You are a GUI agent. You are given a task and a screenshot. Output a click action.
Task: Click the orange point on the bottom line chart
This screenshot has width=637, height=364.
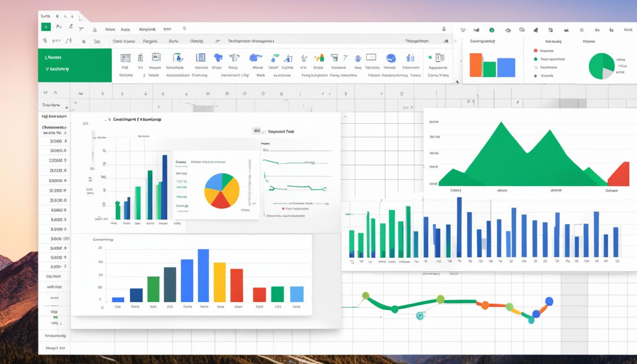coord(485,305)
